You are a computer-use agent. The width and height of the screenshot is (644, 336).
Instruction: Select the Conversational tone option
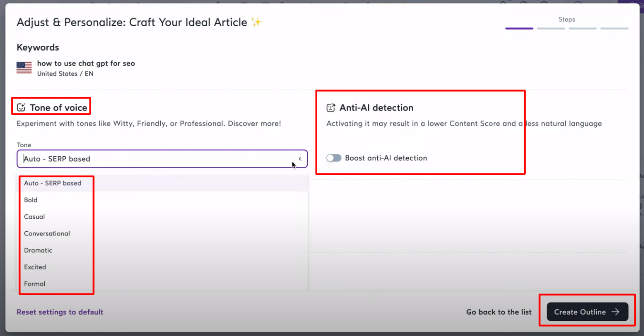47,234
